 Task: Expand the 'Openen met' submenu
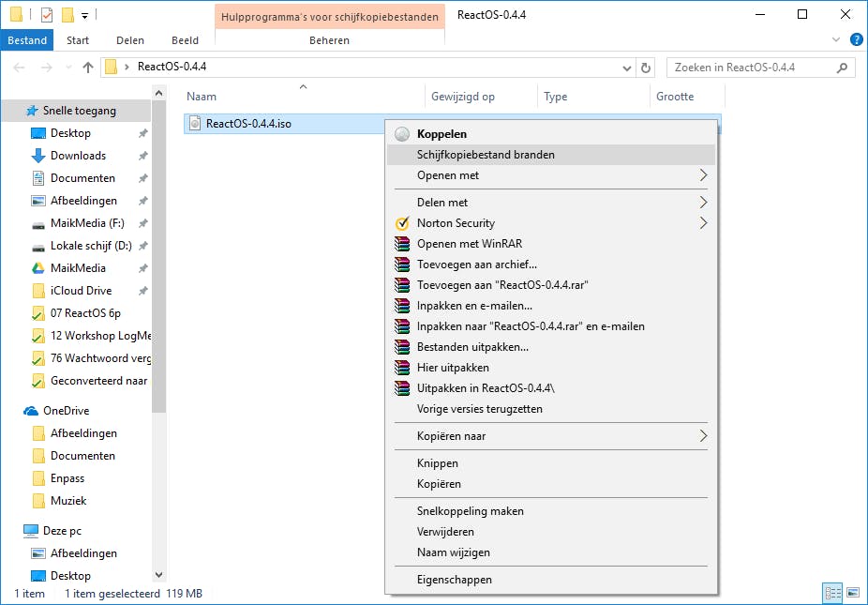coord(703,175)
